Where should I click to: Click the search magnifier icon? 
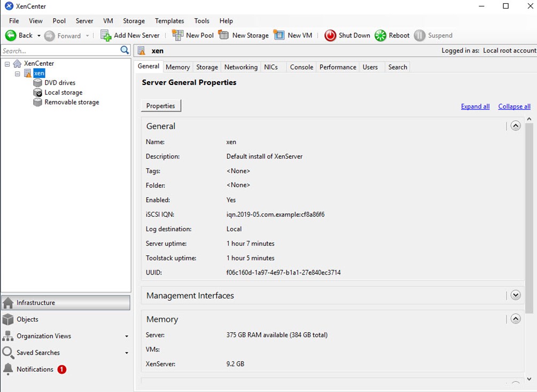pyautogui.click(x=124, y=50)
